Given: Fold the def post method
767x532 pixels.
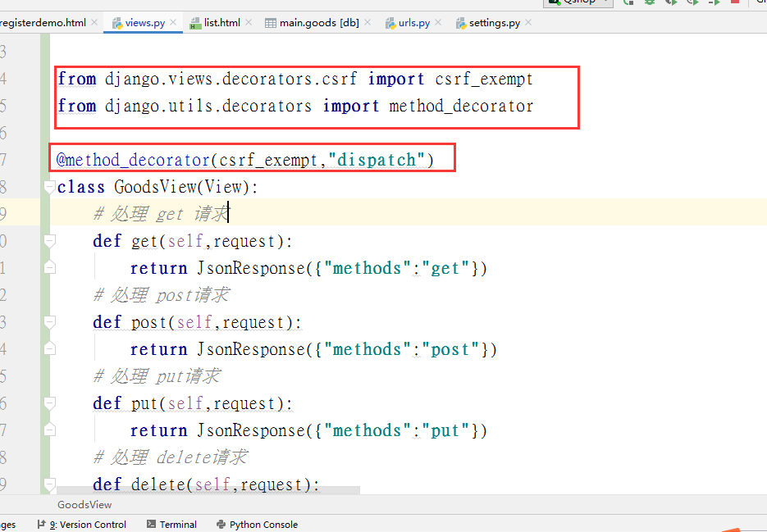Looking at the screenshot, I should coord(49,322).
